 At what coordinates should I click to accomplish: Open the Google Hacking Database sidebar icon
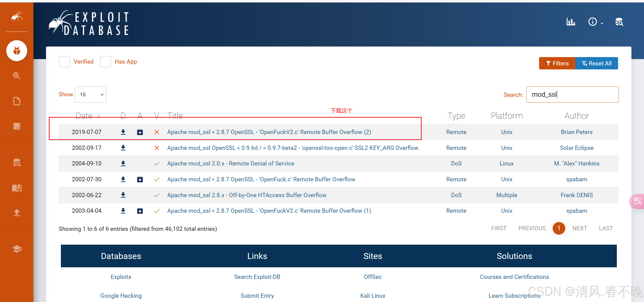tap(17, 76)
